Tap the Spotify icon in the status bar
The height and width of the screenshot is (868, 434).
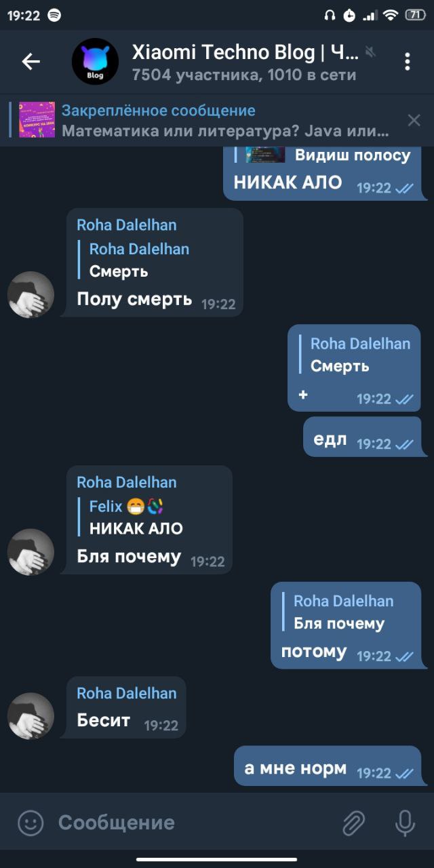[55, 15]
